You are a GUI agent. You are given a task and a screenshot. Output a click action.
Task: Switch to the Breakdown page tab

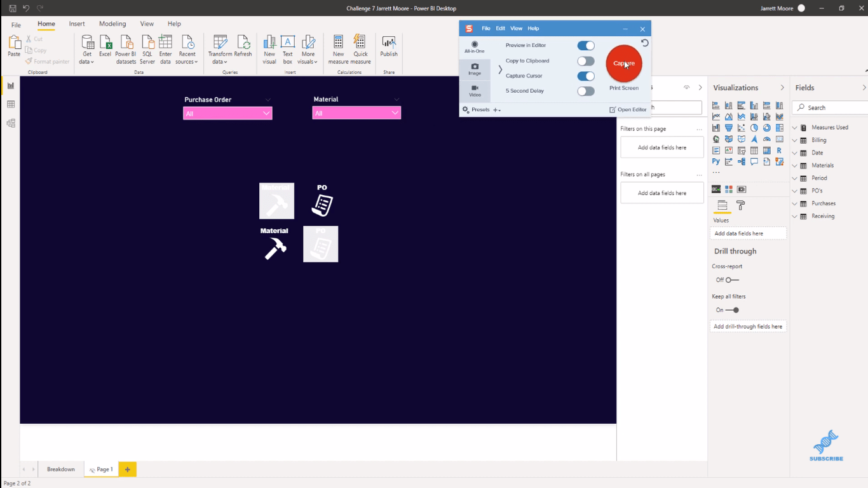click(61, 469)
